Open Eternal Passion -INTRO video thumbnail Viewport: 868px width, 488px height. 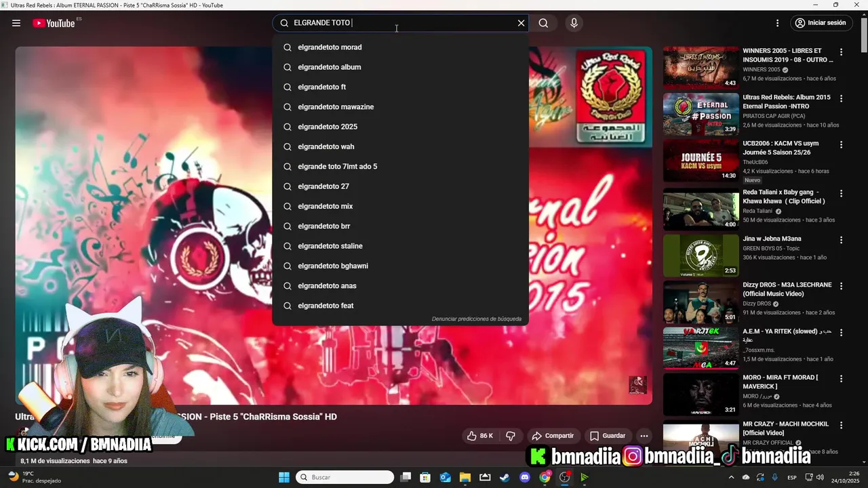(x=701, y=115)
